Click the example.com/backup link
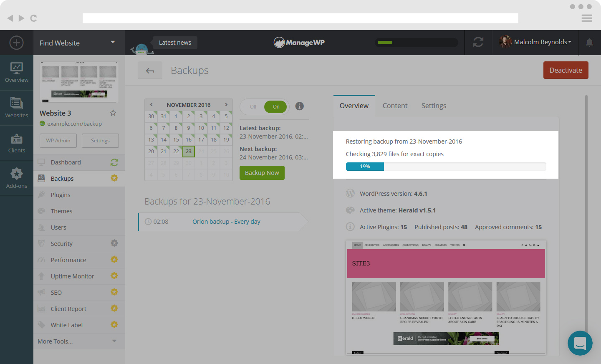The height and width of the screenshot is (364, 601). [74, 124]
